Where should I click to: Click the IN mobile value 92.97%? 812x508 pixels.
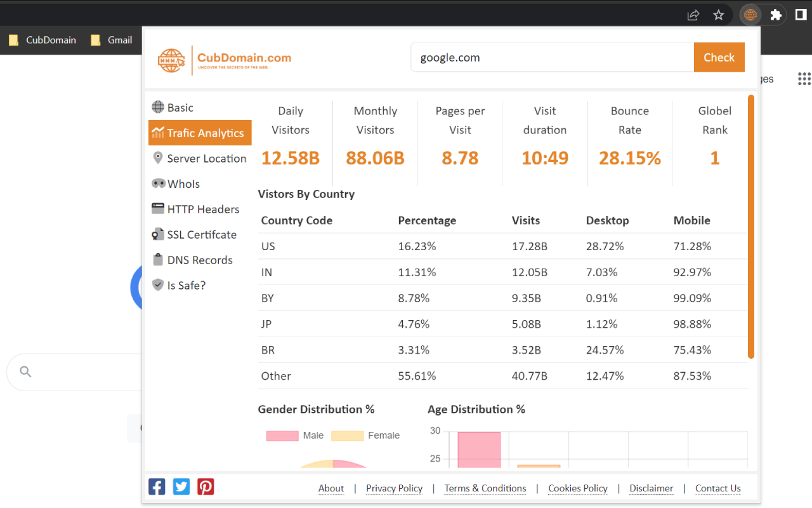pyautogui.click(x=692, y=272)
